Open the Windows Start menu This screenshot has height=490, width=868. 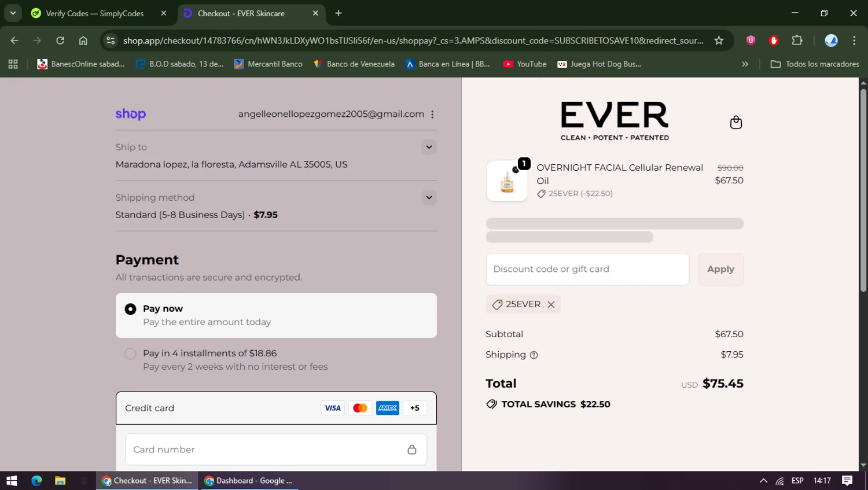coord(12,481)
